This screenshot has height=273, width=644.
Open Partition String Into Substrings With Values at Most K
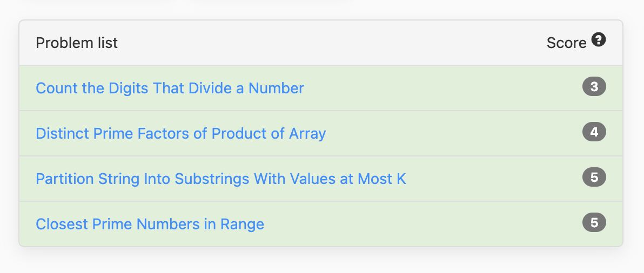[x=220, y=179]
